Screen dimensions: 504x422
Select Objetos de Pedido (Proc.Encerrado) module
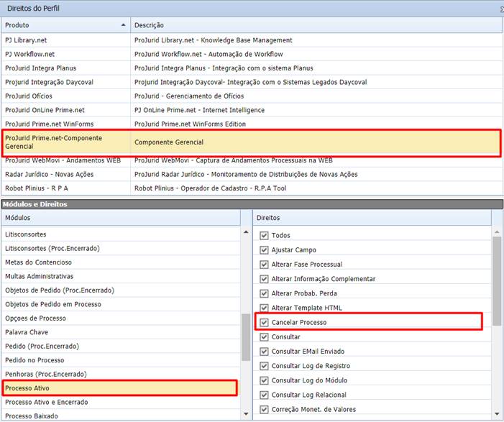pyautogui.click(x=121, y=290)
